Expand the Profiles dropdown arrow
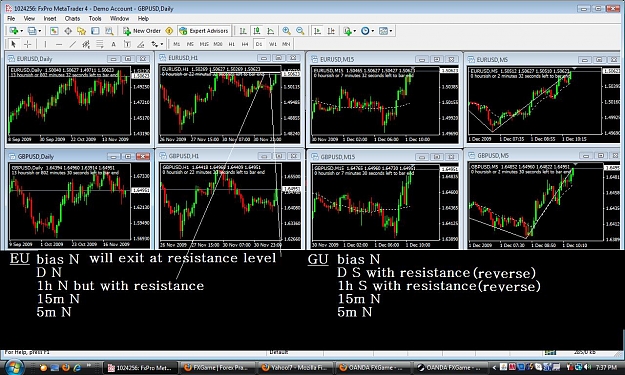Image resolution: width=625 pixels, height=375 pixels. 39,31
